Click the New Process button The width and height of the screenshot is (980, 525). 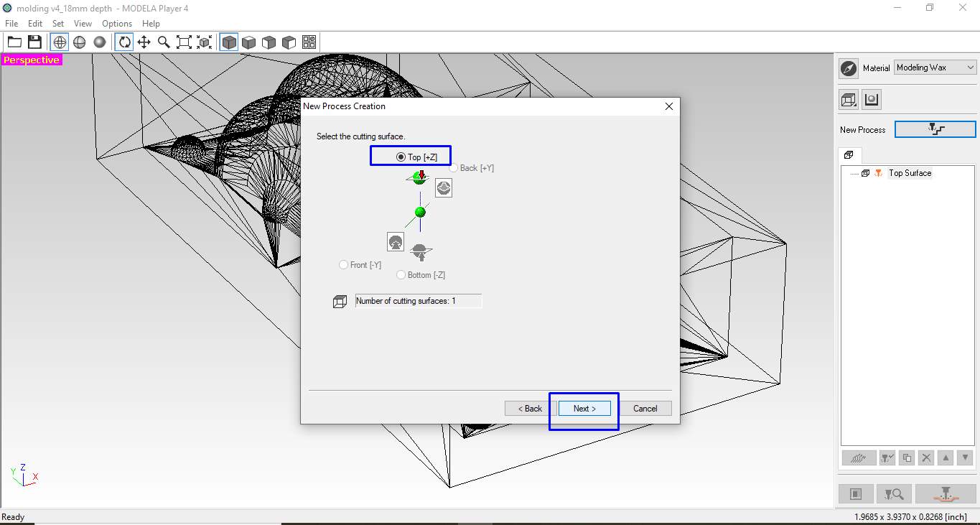pyautogui.click(x=935, y=129)
